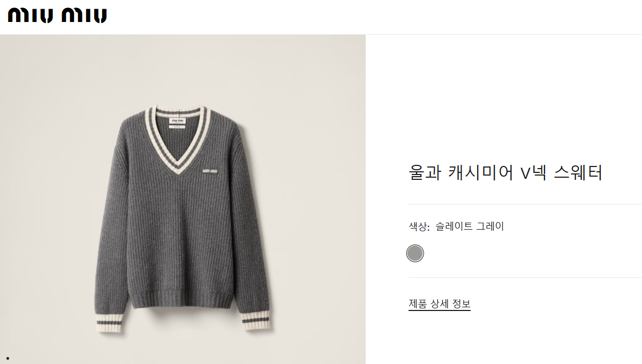Image resolution: width=642 pixels, height=364 pixels.
Task: Click the word 상세 in details link
Action: click(x=439, y=304)
